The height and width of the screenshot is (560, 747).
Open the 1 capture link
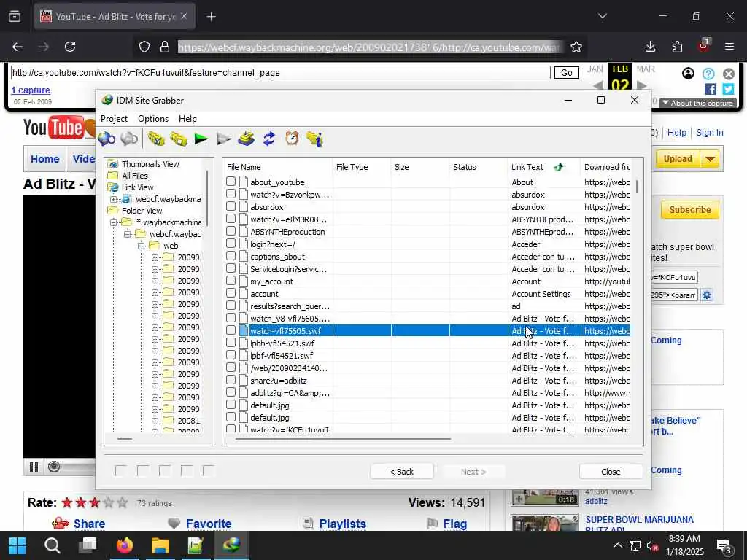(31, 90)
